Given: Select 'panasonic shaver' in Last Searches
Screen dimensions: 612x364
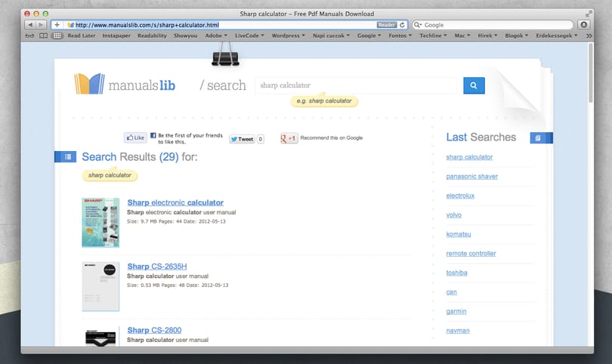Looking at the screenshot, I should 472,177.
